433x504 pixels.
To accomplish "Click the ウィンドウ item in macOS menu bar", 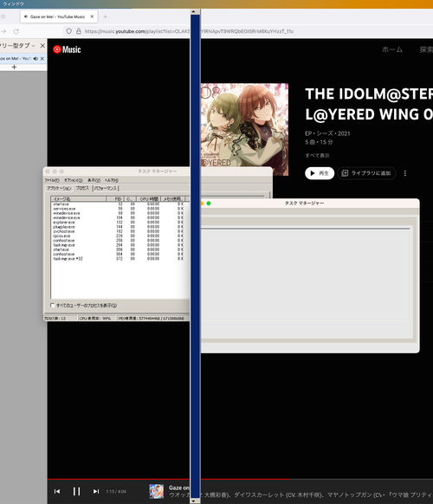I will coord(13,3).
